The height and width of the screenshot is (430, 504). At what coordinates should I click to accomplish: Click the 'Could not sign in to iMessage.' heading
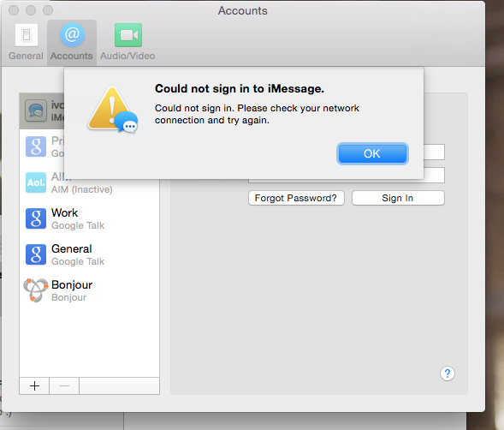click(240, 88)
